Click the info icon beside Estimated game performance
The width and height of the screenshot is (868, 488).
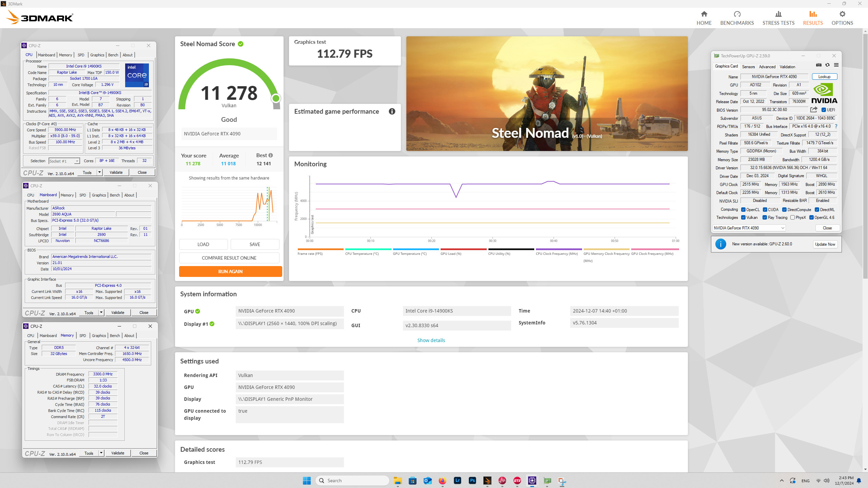click(x=392, y=111)
